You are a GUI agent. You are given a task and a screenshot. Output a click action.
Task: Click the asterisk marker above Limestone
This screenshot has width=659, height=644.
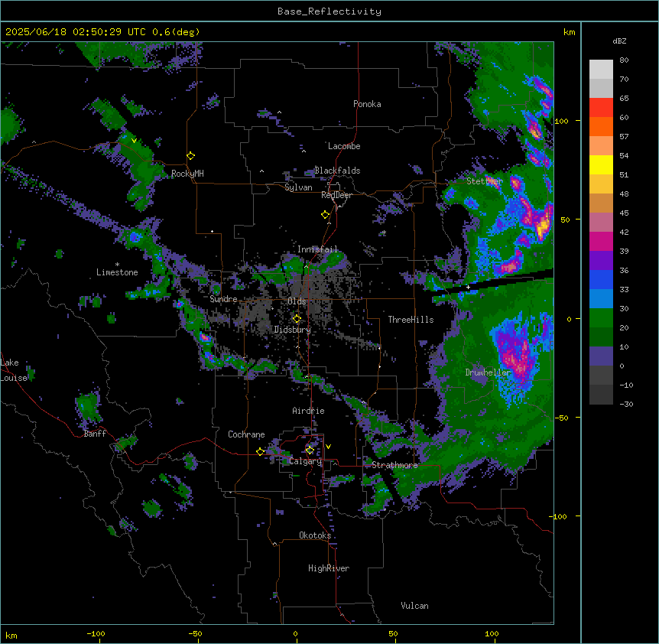pos(117,265)
